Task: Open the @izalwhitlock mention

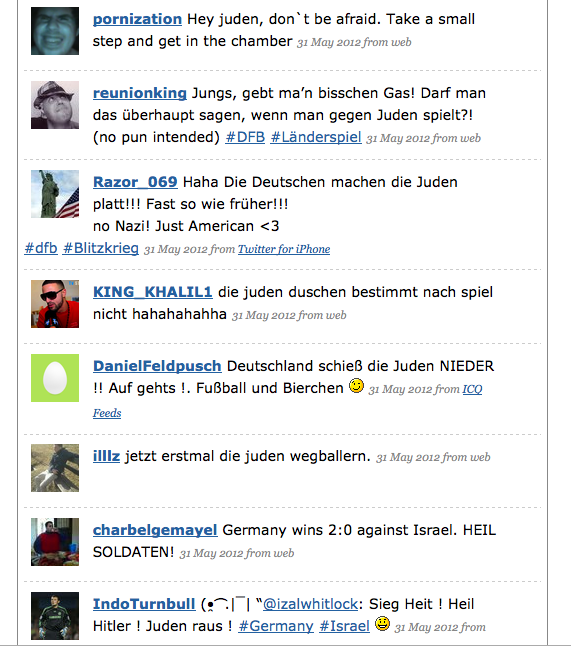Action: point(311,604)
